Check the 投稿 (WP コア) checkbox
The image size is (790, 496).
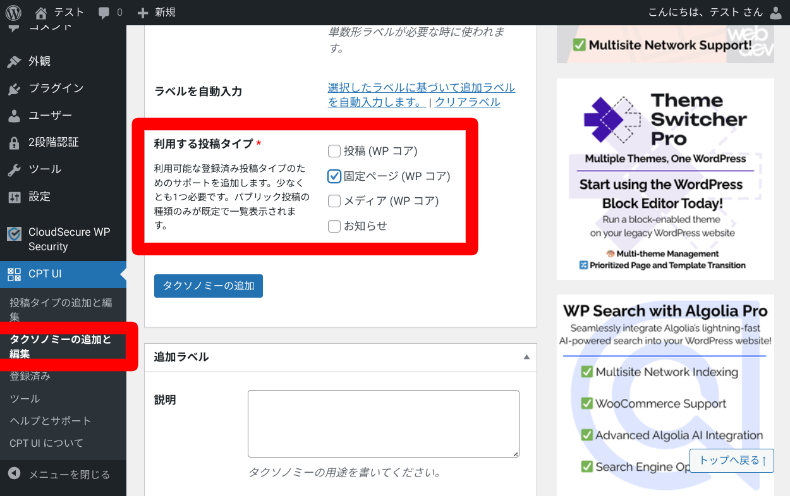coord(334,151)
